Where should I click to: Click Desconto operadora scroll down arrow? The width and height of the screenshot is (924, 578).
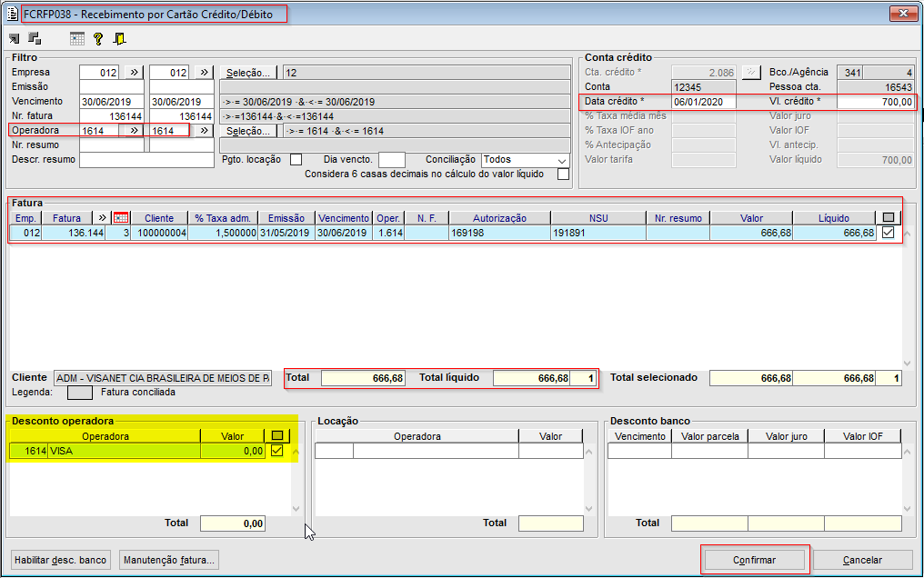[296, 509]
